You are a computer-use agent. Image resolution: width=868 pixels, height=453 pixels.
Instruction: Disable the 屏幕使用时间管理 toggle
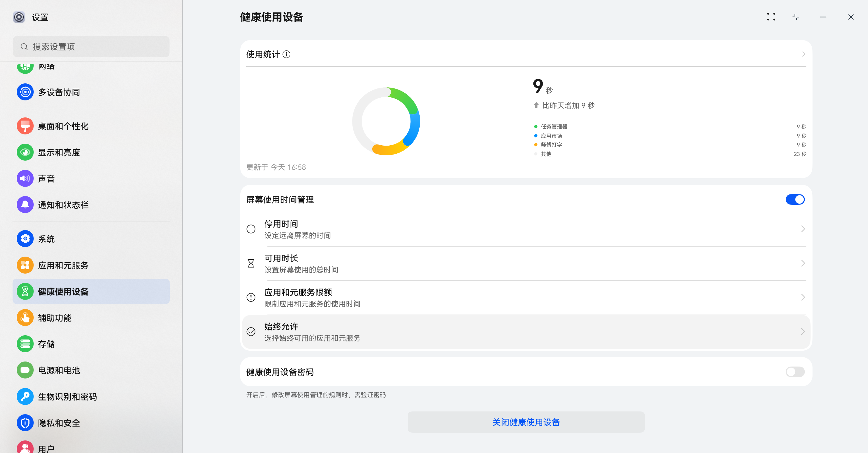point(795,199)
